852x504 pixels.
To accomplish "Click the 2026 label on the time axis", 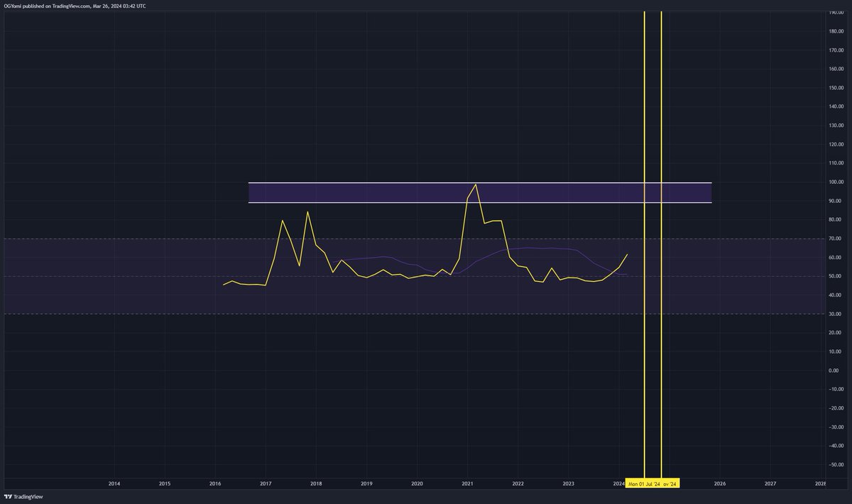I will 719,483.
